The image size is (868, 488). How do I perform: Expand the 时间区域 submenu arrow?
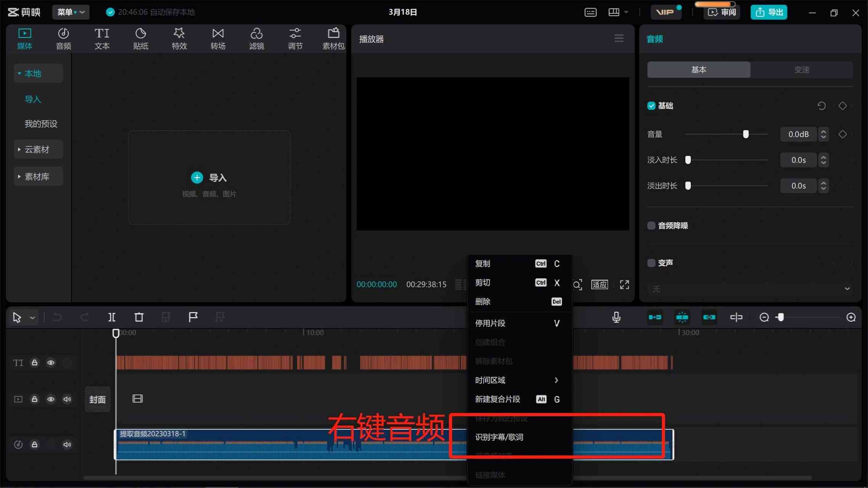[557, 380]
